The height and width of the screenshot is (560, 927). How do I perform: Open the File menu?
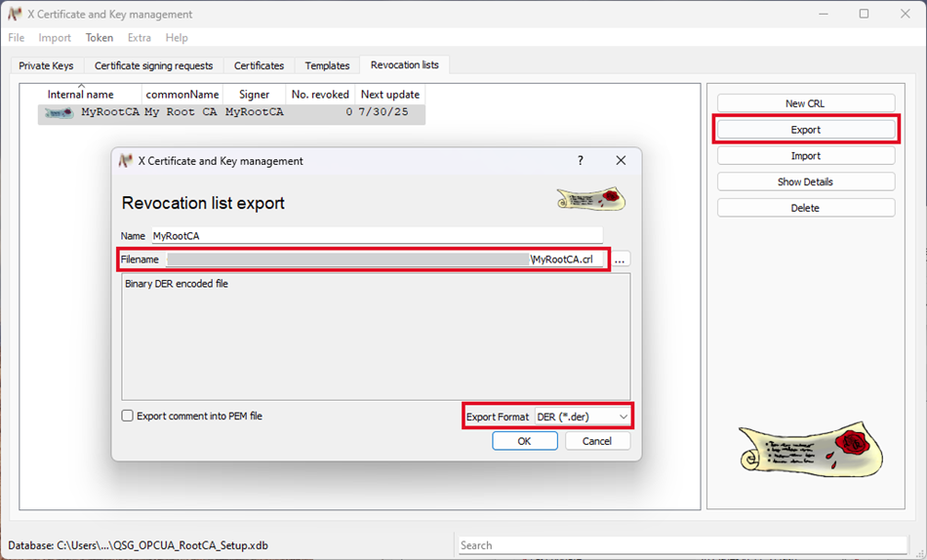(17, 38)
